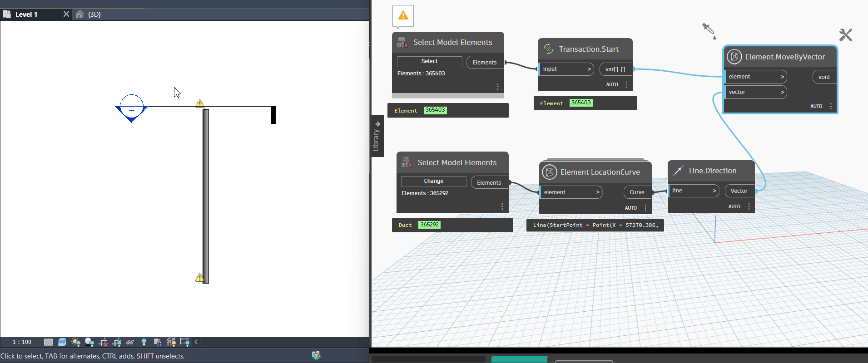Click var[]..[] output of Transaction.Start

coord(615,69)
